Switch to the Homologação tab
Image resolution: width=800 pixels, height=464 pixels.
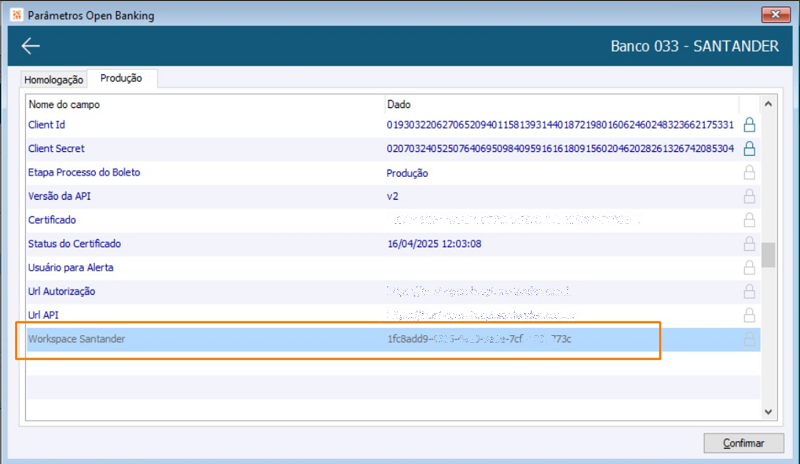click(x=54, y=80)
